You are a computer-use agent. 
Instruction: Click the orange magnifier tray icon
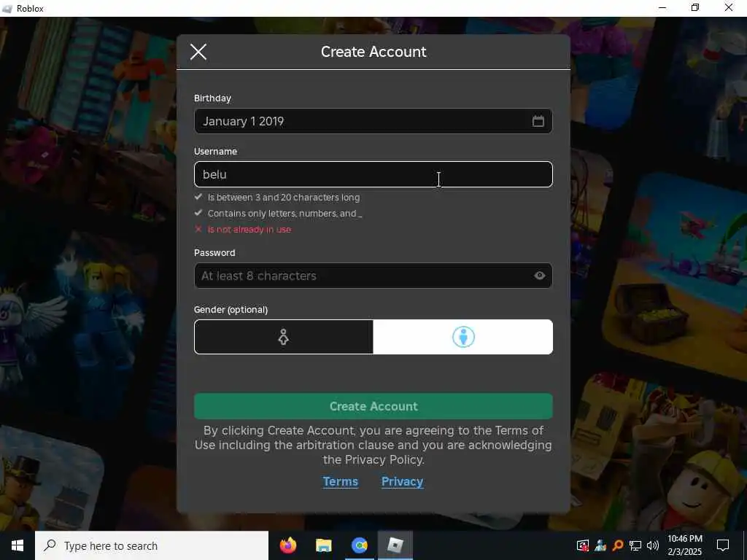click(x=618, y=545)
